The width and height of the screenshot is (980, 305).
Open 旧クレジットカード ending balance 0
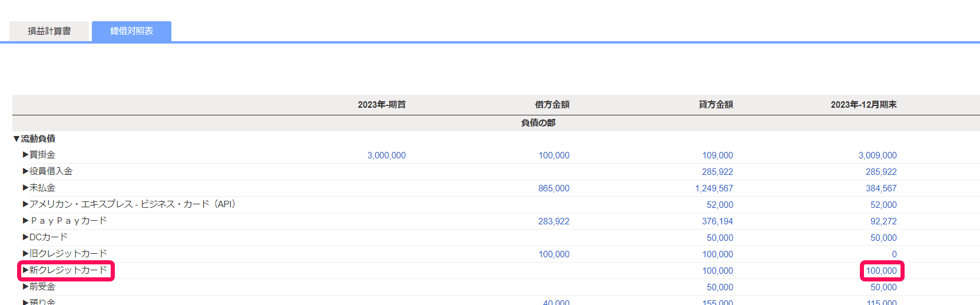click(894, 254)
